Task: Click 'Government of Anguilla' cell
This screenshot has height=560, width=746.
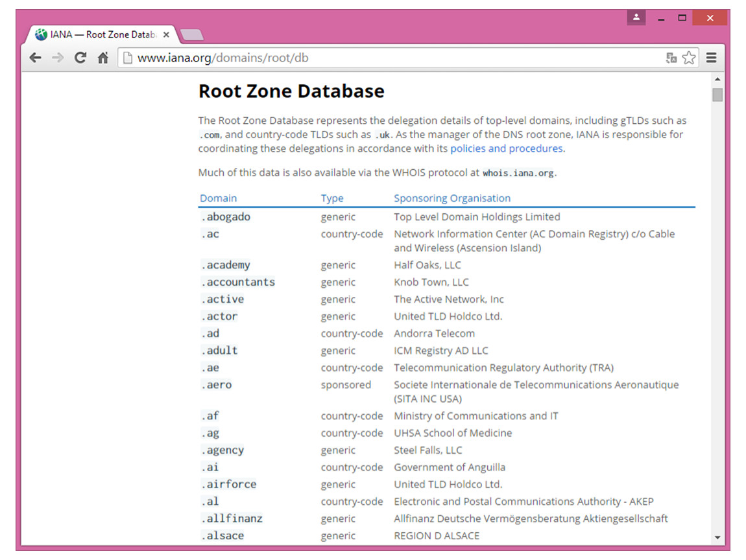Action: point(450,467)
